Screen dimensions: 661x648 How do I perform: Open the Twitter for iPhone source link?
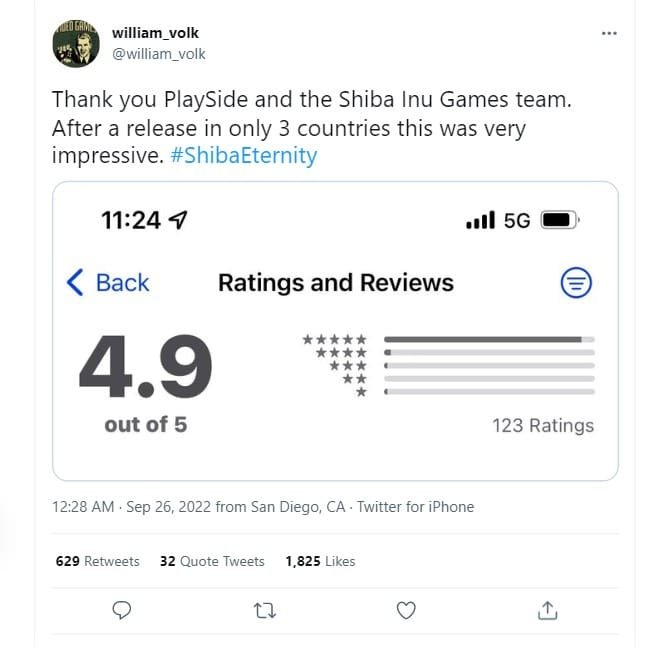tap(415, 507)
